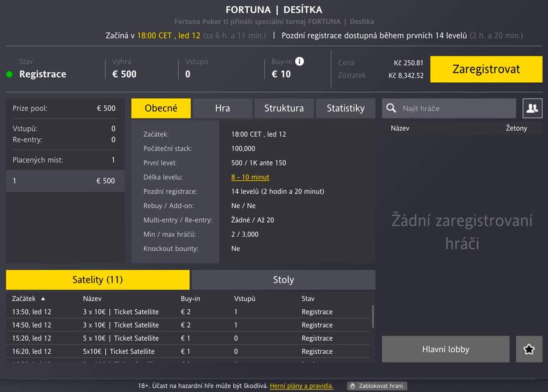This screenshot has width=548, height=392.
Task: Switch to the Obecné tab
Action: (x=161, y=108)
